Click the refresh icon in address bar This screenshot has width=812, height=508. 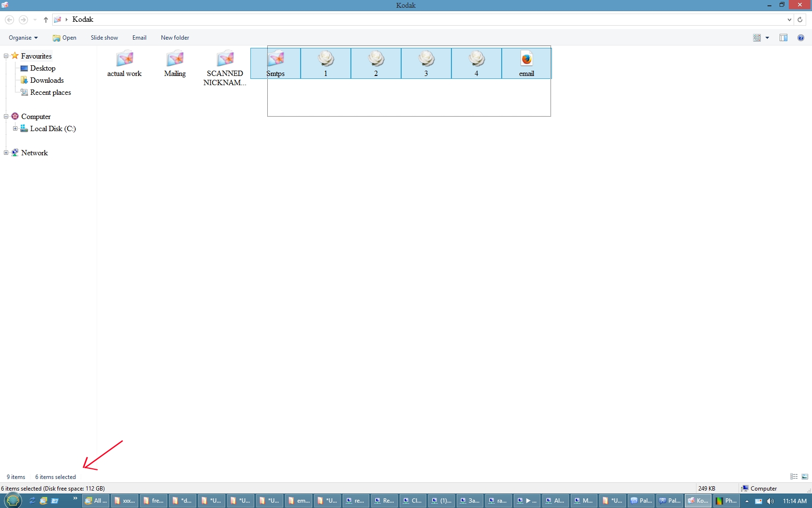[800, 20]
